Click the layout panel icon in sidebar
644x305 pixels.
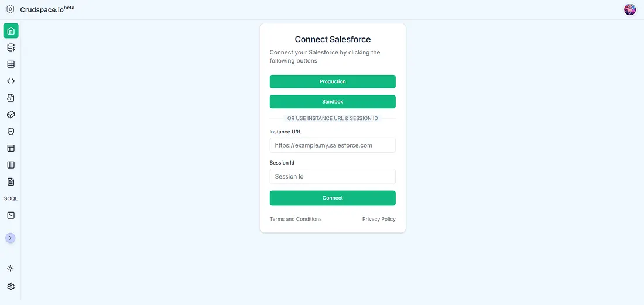pos(11,148)
